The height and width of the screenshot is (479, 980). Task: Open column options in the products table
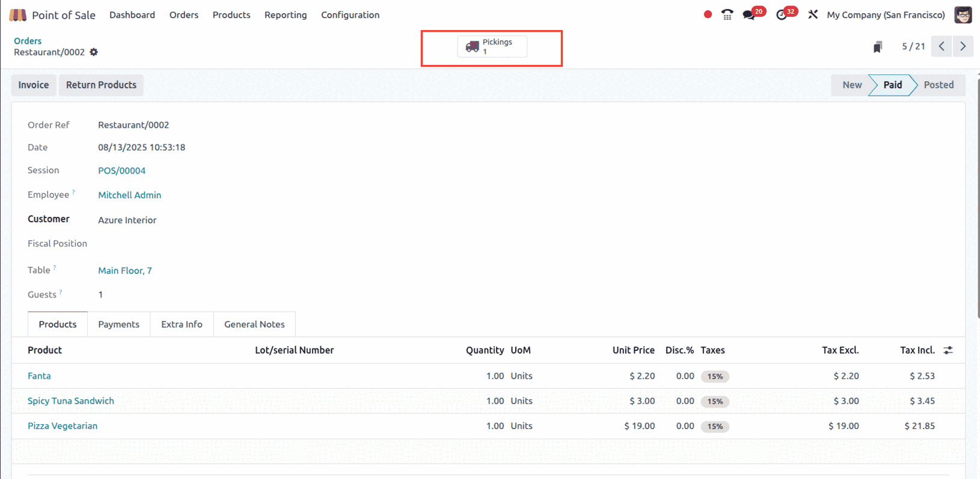click(x=948, y=350)
